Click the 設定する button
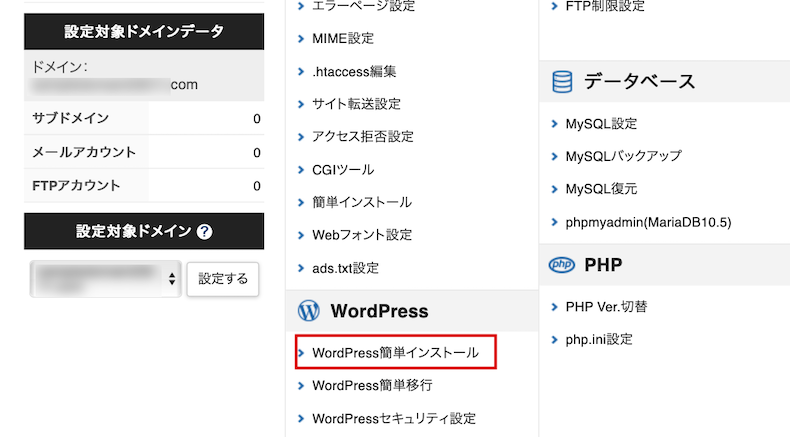Image resolution: width=790 pixels, height=437 pixels. [223, 279]
